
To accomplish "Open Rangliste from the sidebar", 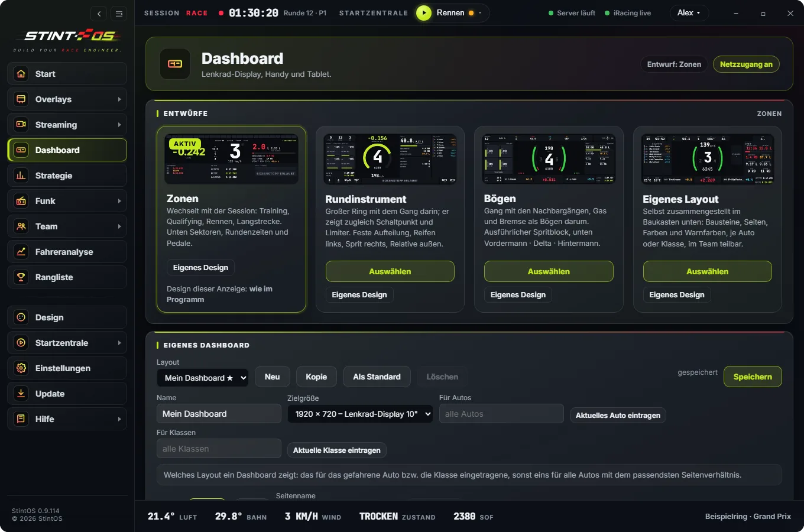I will pos(67,277).
